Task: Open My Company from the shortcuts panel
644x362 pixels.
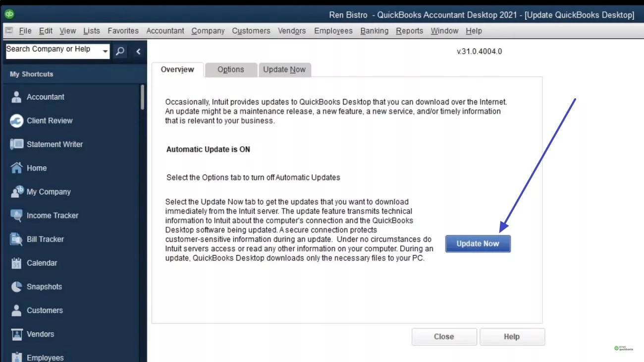Action: [17, 191]
